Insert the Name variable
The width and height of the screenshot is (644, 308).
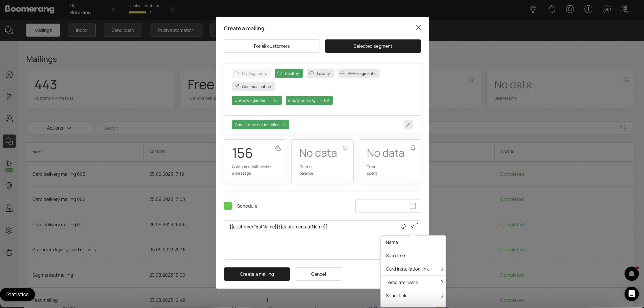[413, 242]
